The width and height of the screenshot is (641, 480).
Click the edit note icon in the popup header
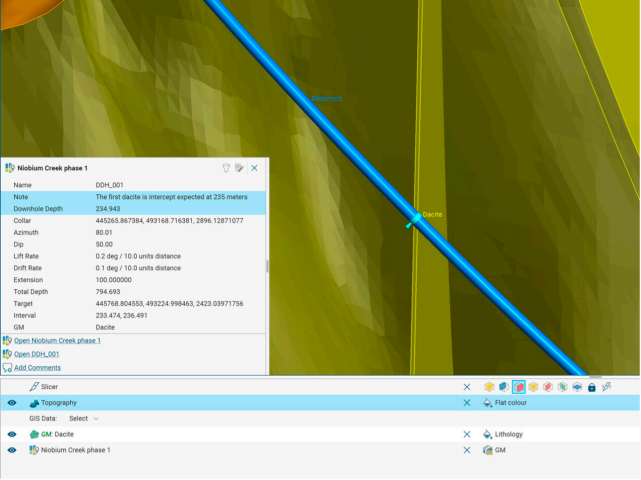pos(240,168)
